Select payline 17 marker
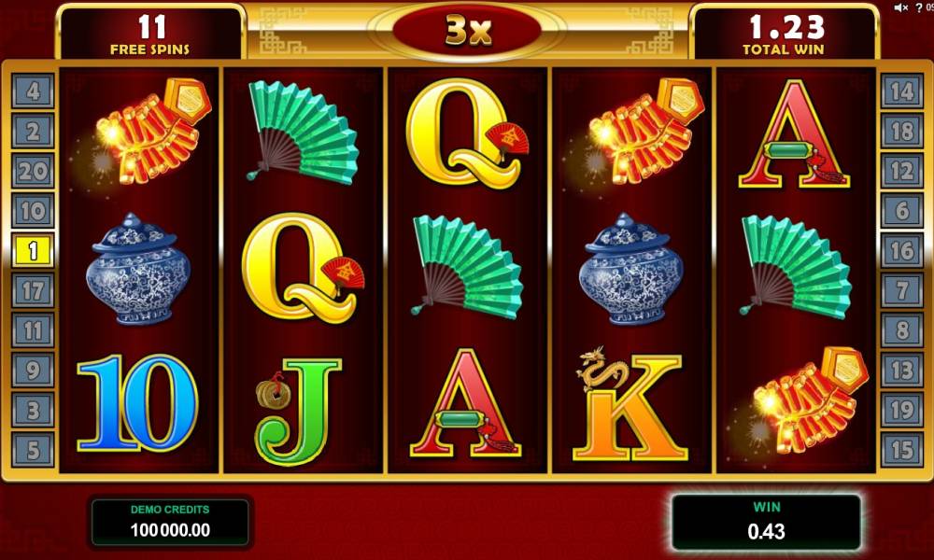Screen dimensions: 934x560 [33, 290]
